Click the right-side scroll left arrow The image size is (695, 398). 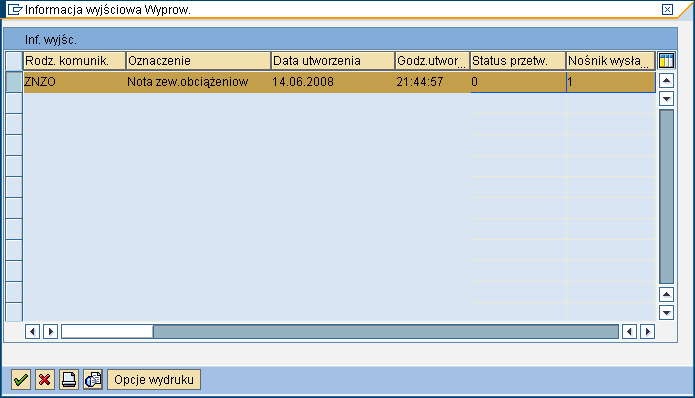pyautogui.click(x=629, y=332)
